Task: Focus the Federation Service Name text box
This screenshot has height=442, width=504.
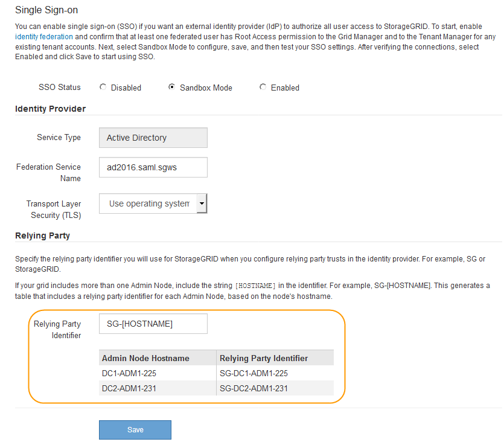Action: (153, 167)
